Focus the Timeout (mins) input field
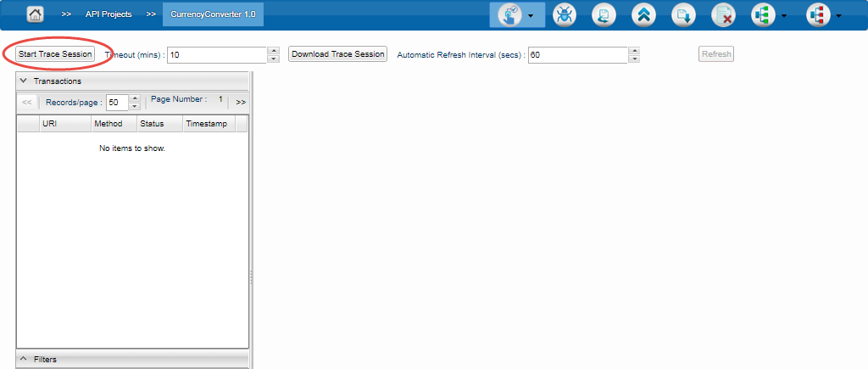This screenshot has width=868, height=369. click(x=217, y=55)
